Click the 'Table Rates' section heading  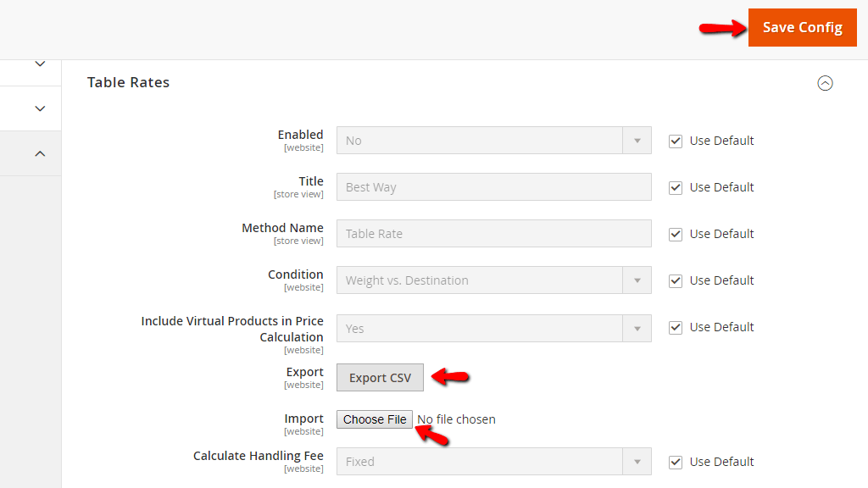pos(129,82)
